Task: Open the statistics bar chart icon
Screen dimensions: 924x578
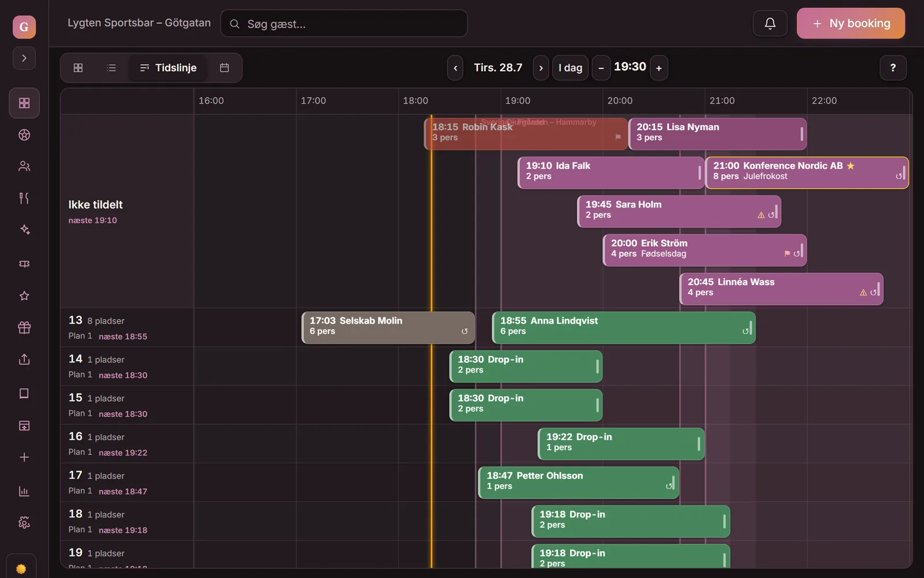Action: click(x=24, y=491)
